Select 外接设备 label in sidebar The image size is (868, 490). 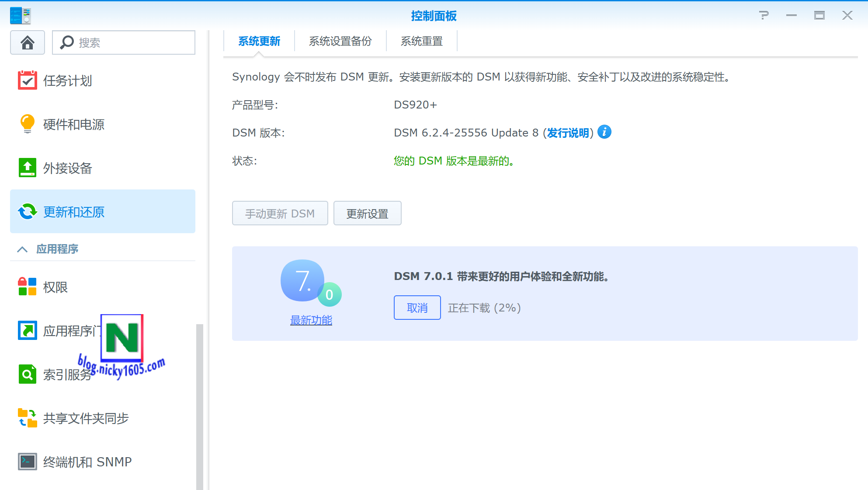[x=68, y=168]
